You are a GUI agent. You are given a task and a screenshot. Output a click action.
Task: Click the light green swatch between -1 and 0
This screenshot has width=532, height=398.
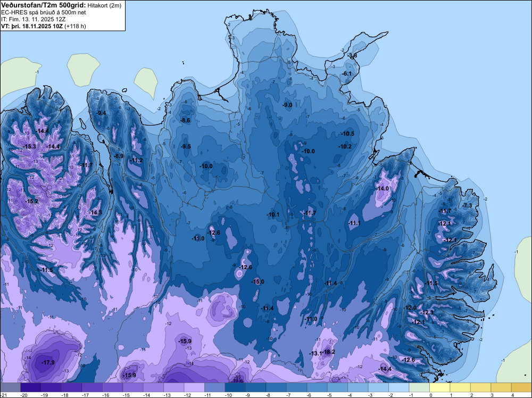pos(419,387)
